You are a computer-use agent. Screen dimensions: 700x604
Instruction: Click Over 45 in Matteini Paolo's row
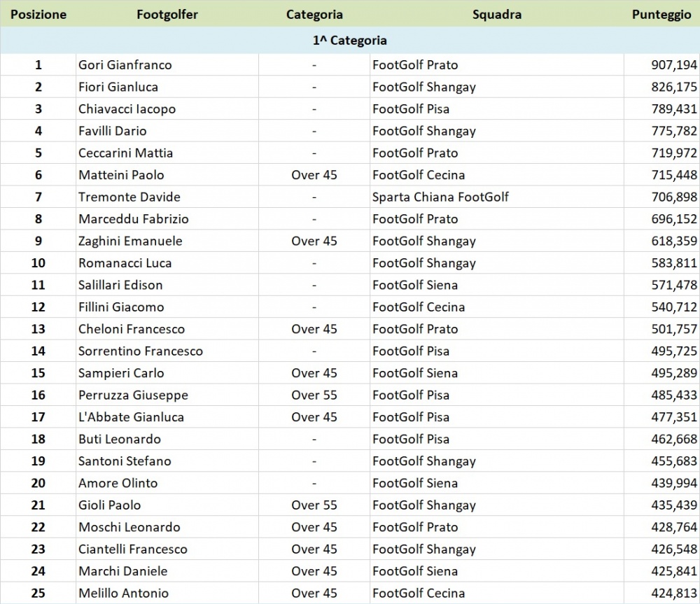(314, 175)
